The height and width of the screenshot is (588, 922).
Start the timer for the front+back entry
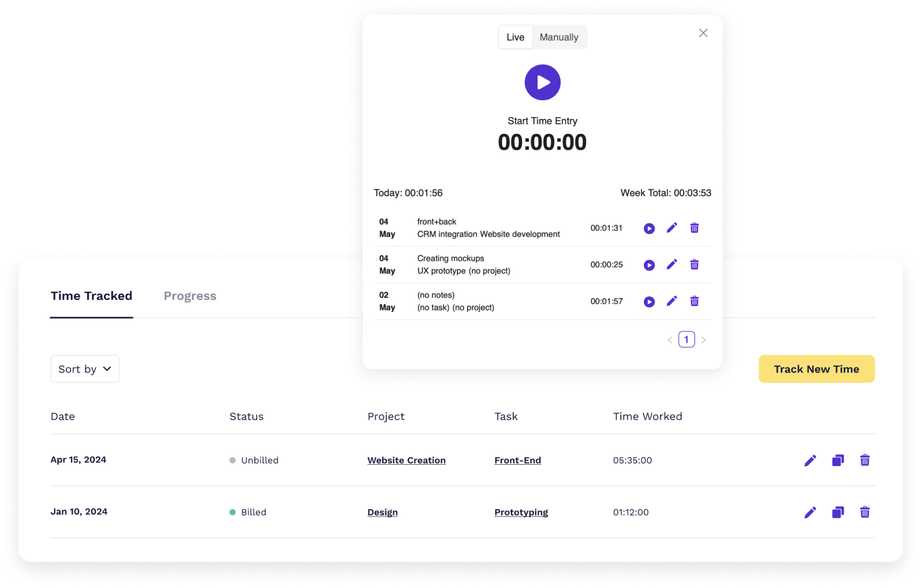(649, 228)
